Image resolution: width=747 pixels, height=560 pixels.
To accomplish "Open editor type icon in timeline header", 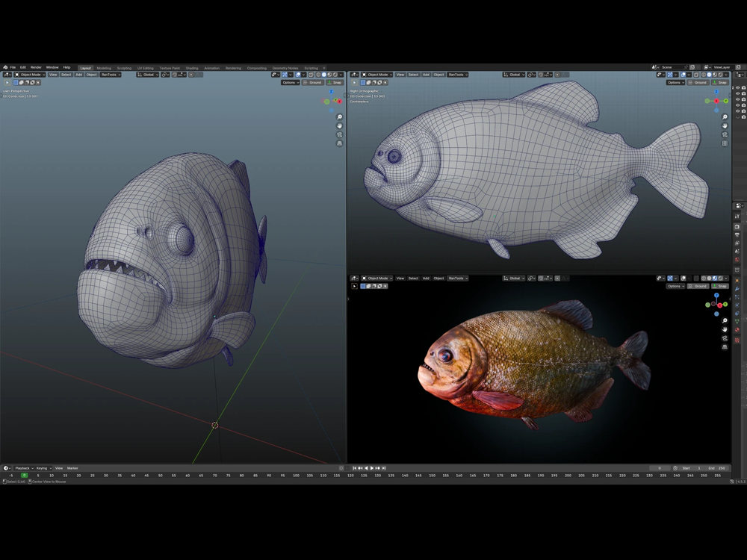I will point(7,468).
